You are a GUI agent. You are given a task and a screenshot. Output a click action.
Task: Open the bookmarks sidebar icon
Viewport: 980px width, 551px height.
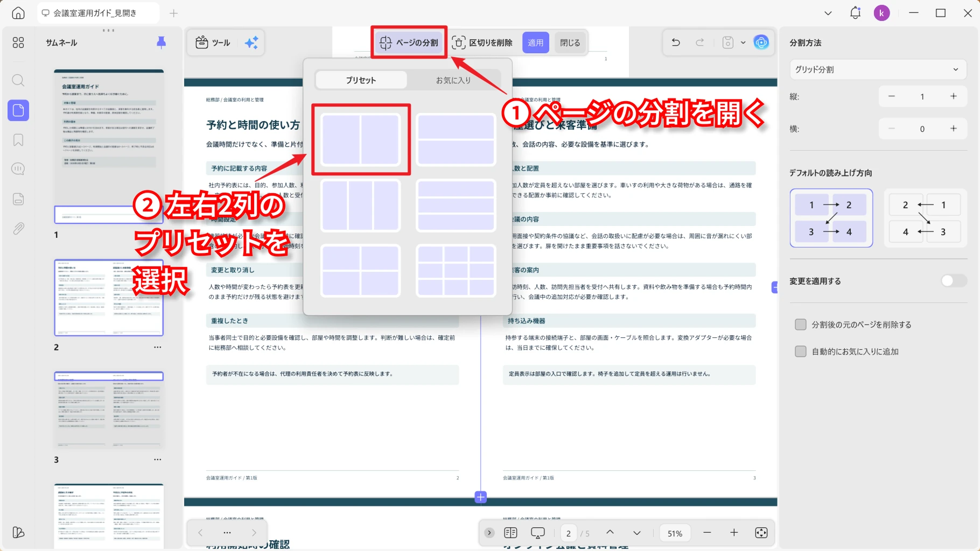coord(18,140)
